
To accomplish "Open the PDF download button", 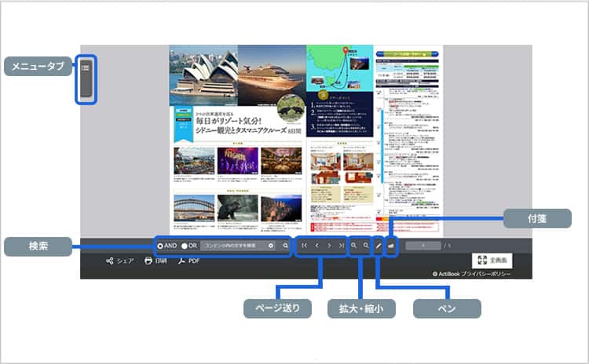I will click(188, 261).
